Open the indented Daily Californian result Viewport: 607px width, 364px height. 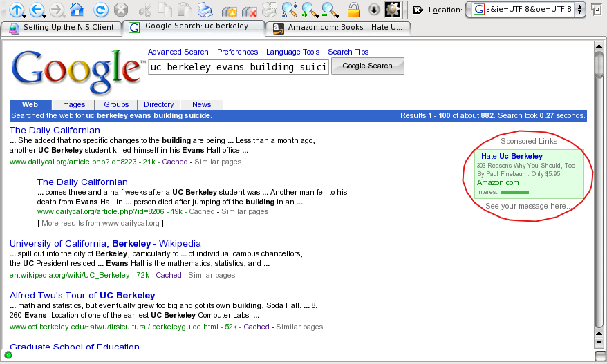click(x=82, y=182)
